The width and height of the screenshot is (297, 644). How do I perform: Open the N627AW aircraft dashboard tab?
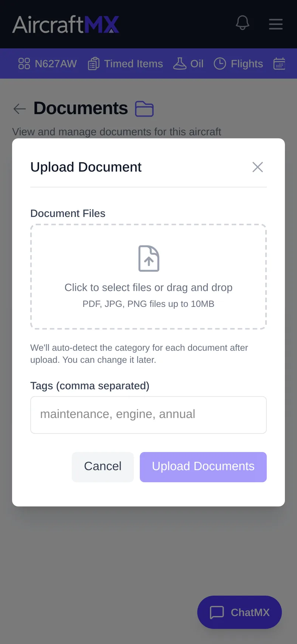click(48, 63)
